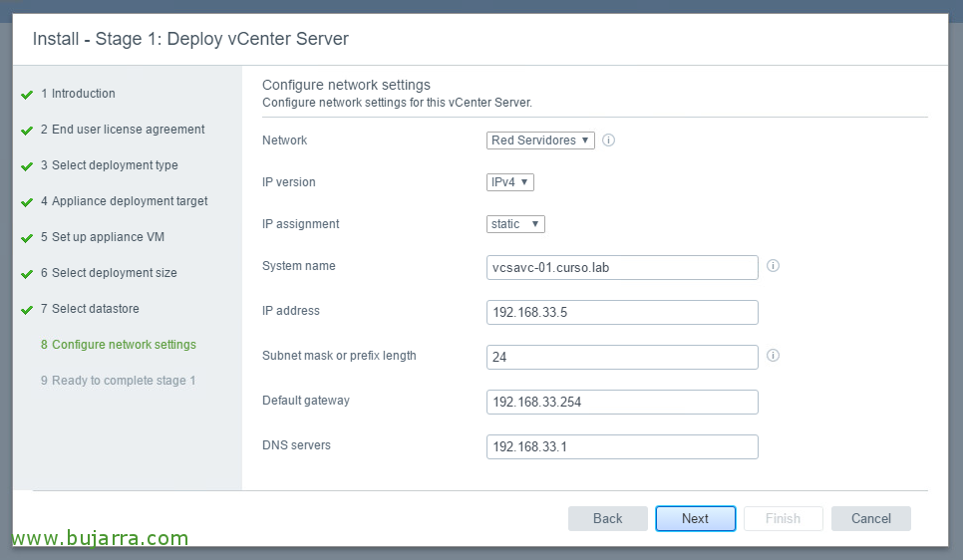Focus the Default gateway field 192.168.33.254
This screenshot has height=560, width=963.
coord(622,403)
